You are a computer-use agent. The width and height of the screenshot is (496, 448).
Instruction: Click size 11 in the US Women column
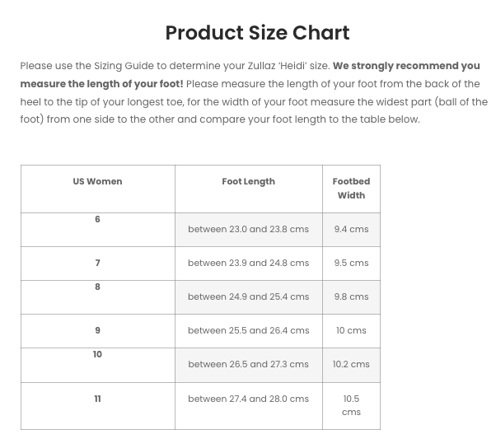coord(97,399)
